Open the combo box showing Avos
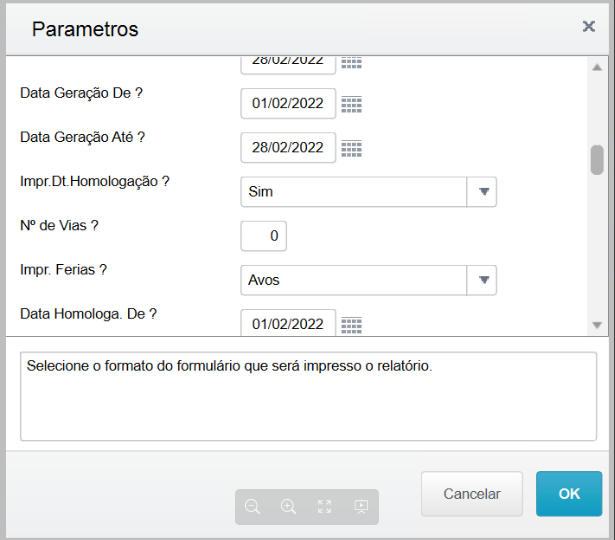The image size is (615, 540). point(369,280)
